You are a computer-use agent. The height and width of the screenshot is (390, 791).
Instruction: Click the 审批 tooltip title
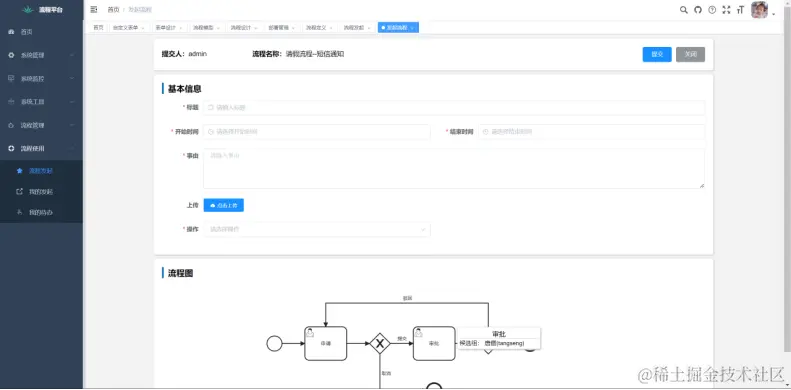click(x=499, y=333)
